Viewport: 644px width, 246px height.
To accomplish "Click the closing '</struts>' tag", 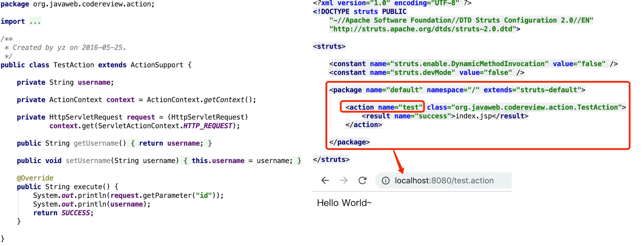I will pos(331,160).
